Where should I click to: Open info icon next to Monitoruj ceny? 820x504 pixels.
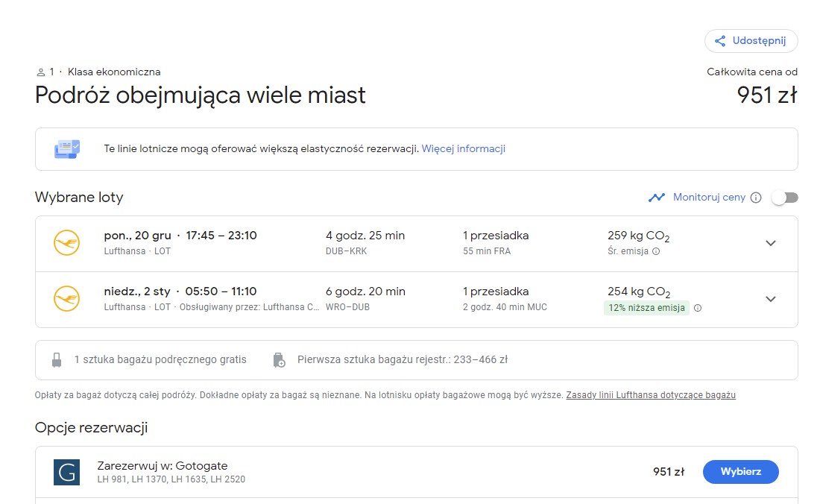tap(756, 198)
